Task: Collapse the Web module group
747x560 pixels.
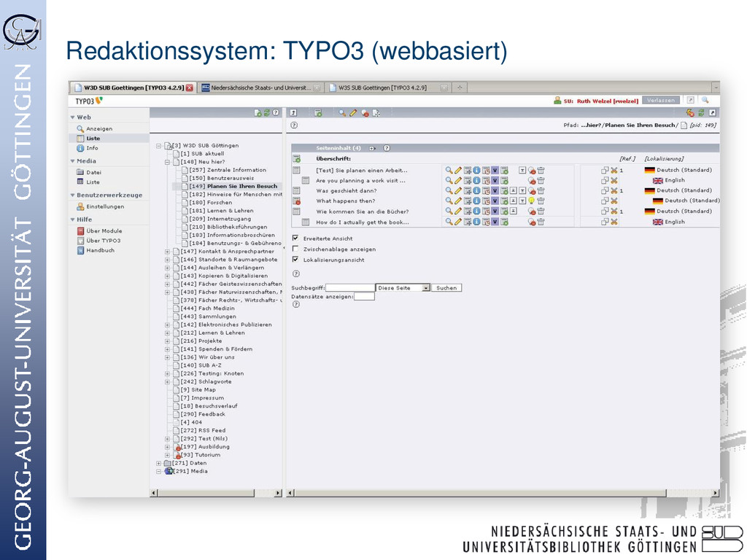Action: 72,117
